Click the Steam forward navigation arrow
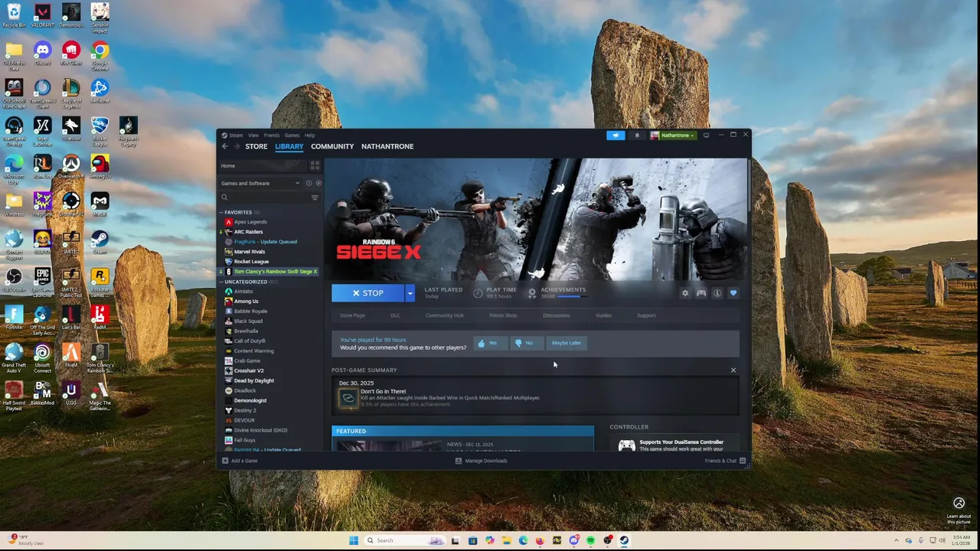This screenshot has width=980, height=551. [x=237, y=146]
